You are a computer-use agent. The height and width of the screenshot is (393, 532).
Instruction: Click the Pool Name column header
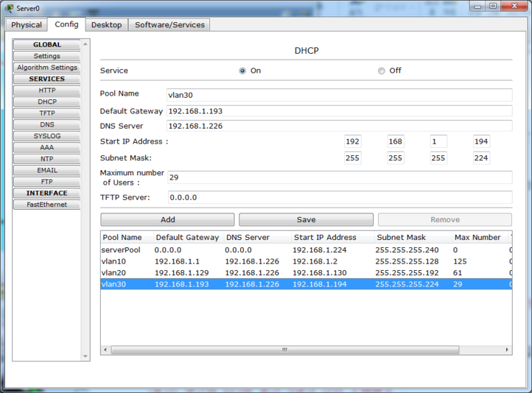pos(127,237)
